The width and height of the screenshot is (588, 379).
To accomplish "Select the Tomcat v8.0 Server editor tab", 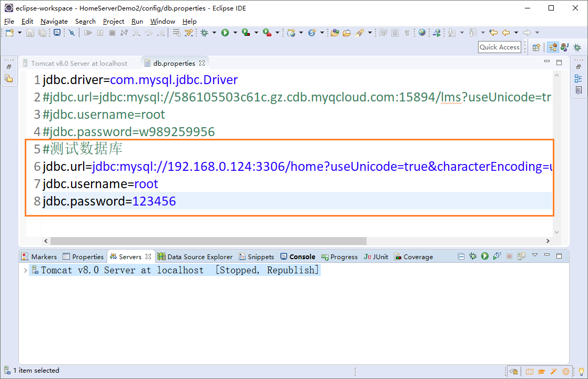I will click(79, 63).
